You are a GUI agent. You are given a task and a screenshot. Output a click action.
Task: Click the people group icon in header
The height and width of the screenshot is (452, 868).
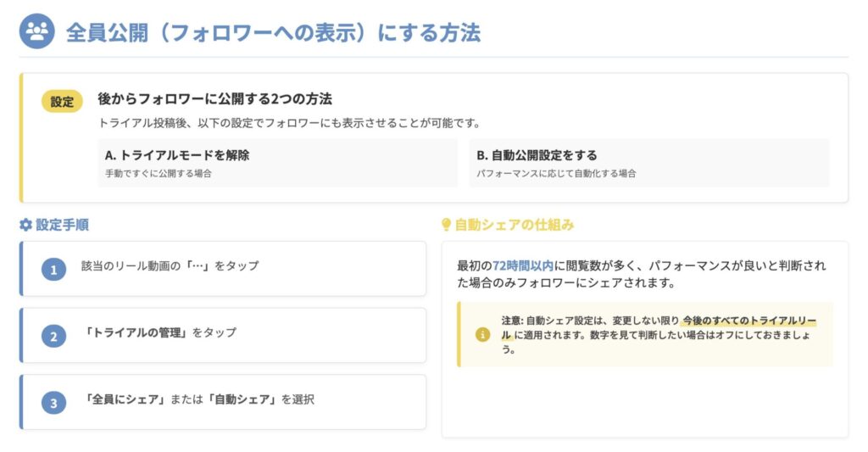36,32
